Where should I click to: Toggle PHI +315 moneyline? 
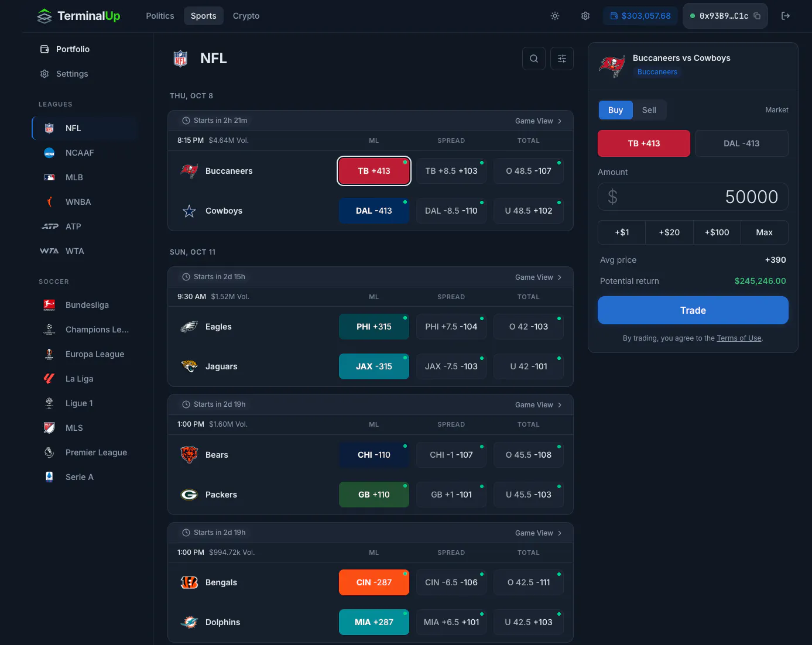click(374, 327)
